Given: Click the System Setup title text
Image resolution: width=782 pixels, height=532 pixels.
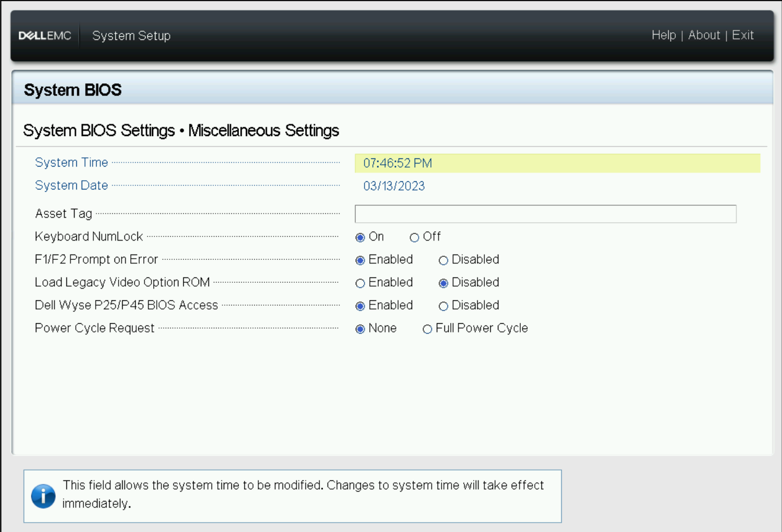Looking at the screenshot, I should [132, 36].
